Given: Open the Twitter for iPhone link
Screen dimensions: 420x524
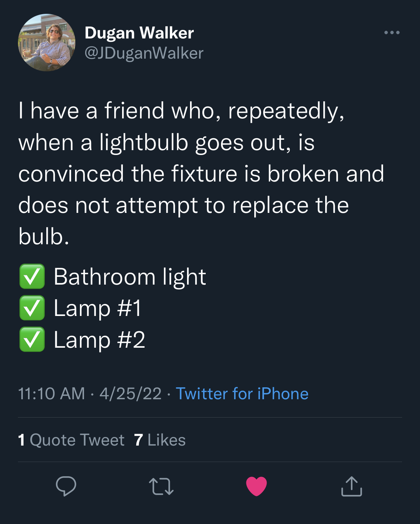Looking at the screenshot, I should [242, 394].
